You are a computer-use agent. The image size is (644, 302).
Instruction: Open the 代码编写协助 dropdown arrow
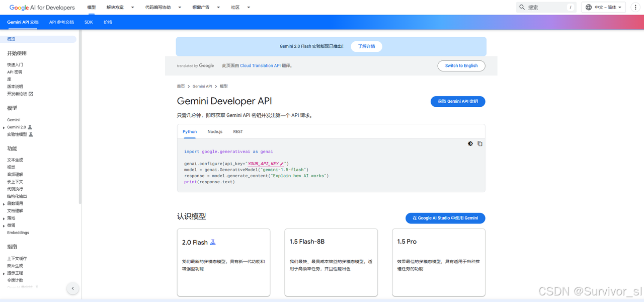tap(180, 8)
